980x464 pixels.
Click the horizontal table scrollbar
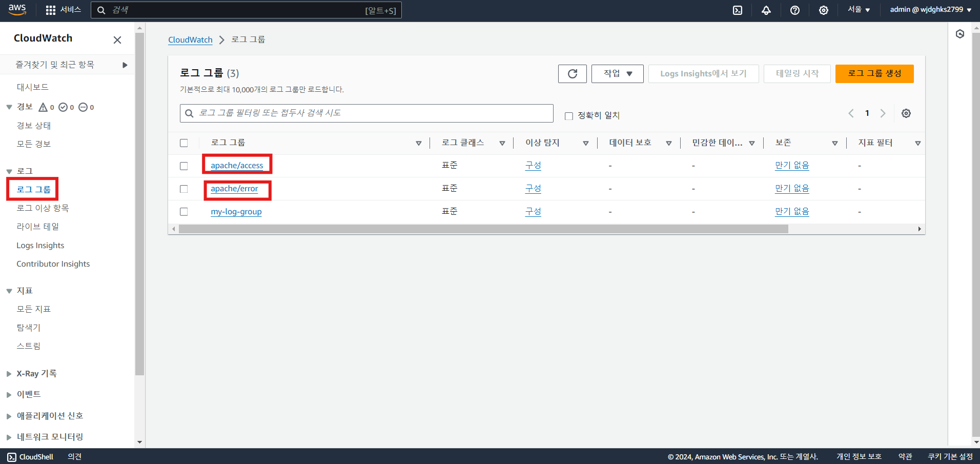483,229
